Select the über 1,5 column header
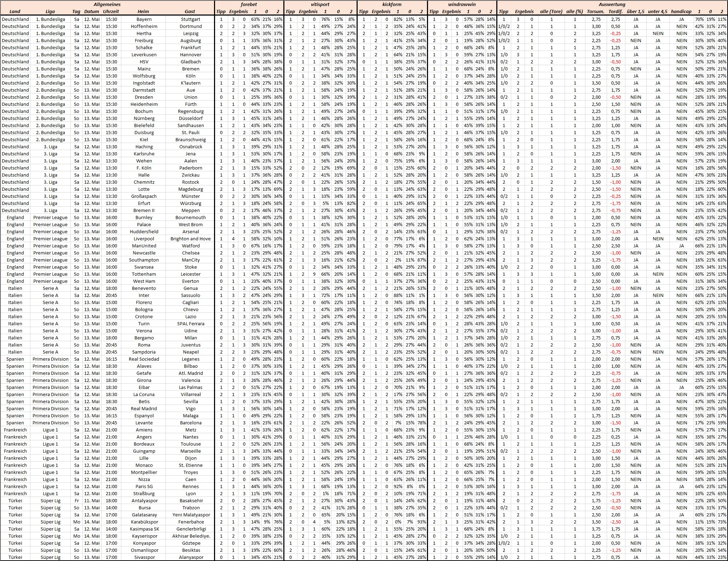 pyautogui.click(x=635, y=11)
